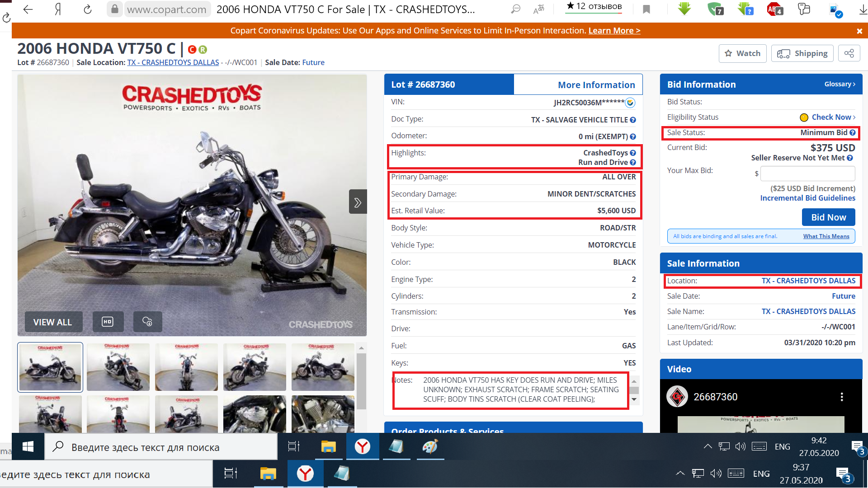Screen dimensions: 868x488
Task: Click the TX - CRASHEDTOYS DALLAS location link
Action: [808, 281]
